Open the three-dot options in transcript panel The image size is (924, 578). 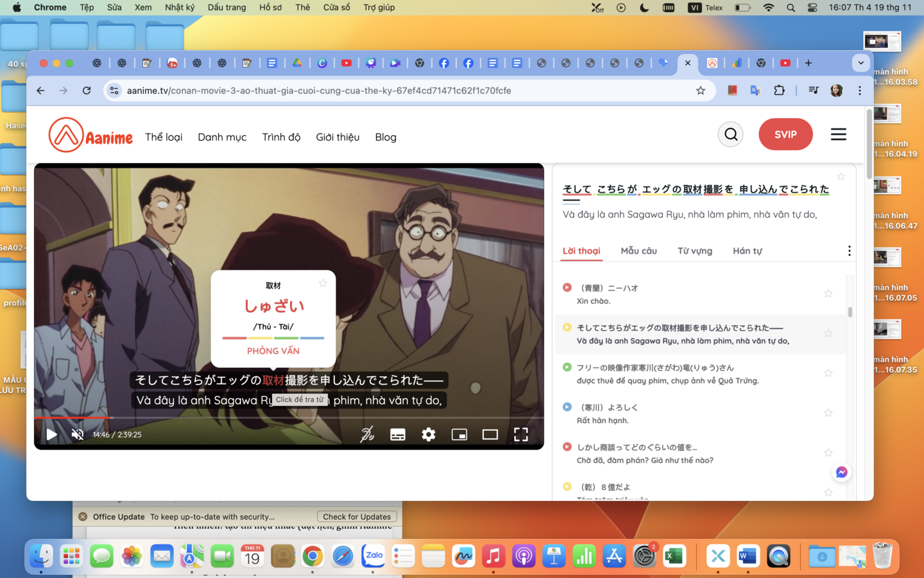coord(849,250)
